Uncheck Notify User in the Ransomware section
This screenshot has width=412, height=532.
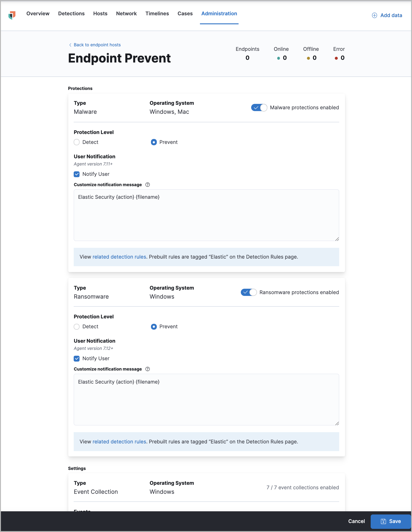(77, 359)
